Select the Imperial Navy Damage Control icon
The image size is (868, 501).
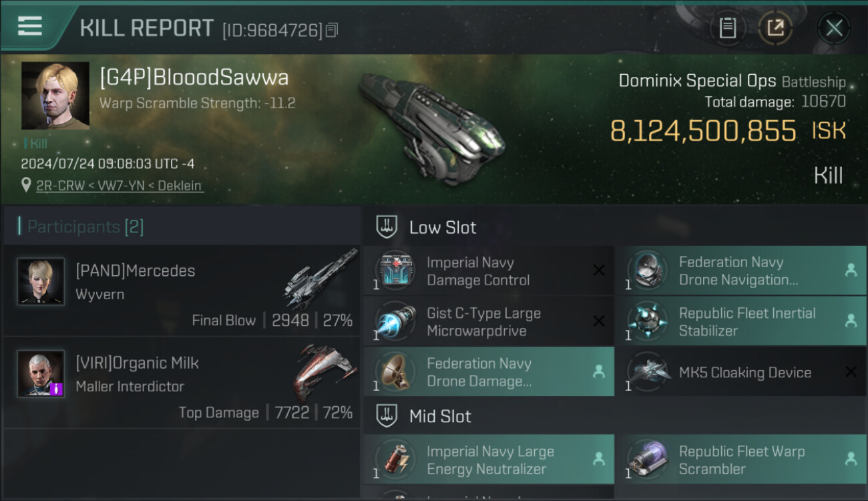coord(395,271)
